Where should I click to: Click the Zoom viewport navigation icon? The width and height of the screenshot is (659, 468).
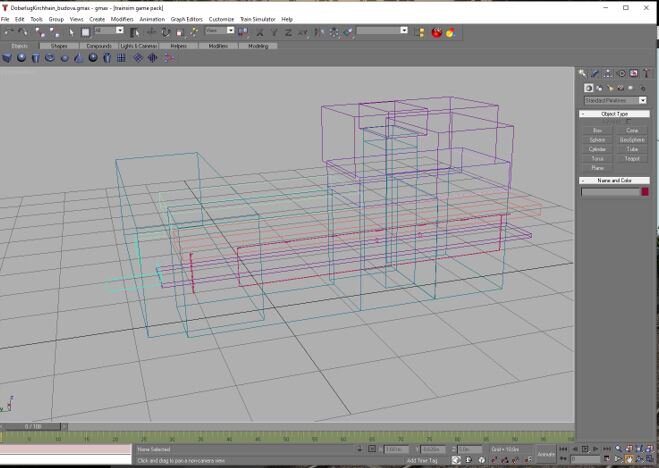pyautogui.click(x=619, y=449)
